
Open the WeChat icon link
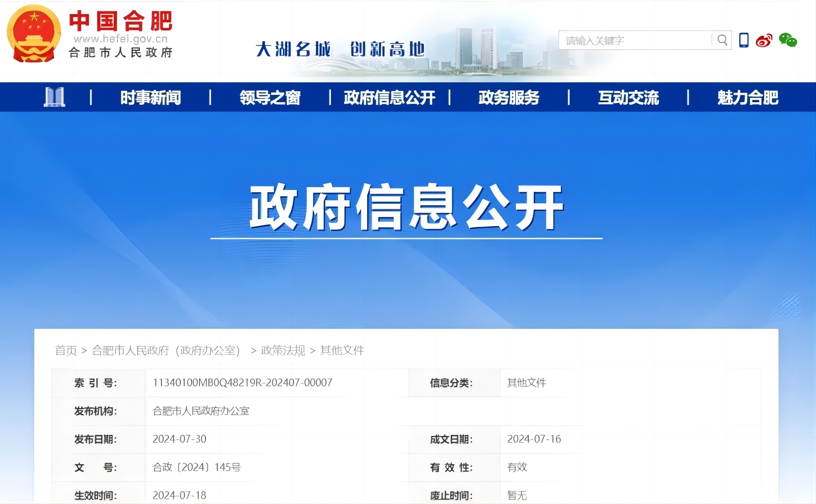[788, 40]
